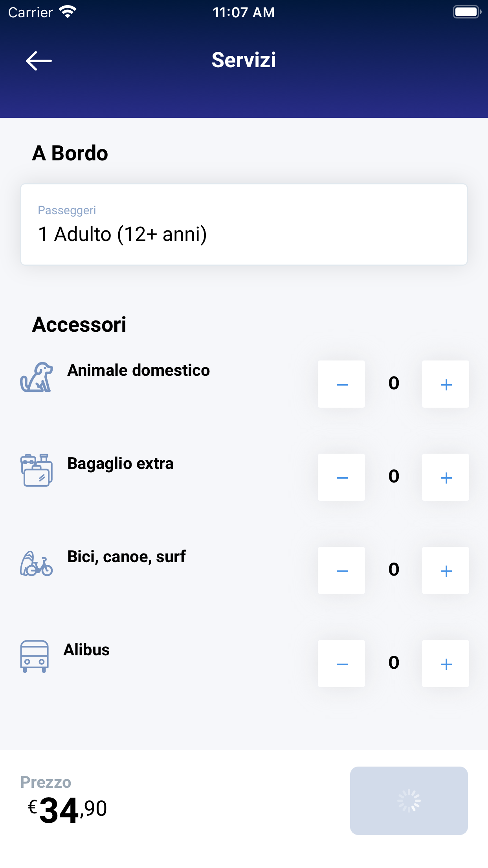Tap the Animale domestico label

tap(139, 370)
